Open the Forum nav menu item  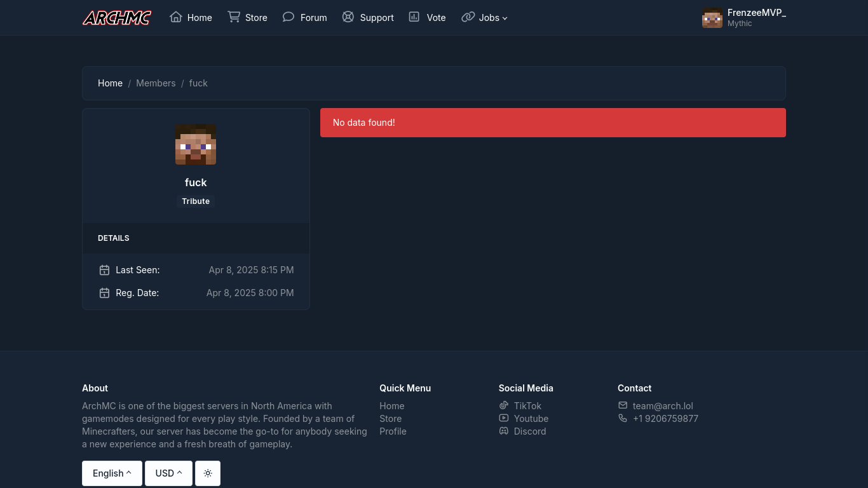[304, 18]
